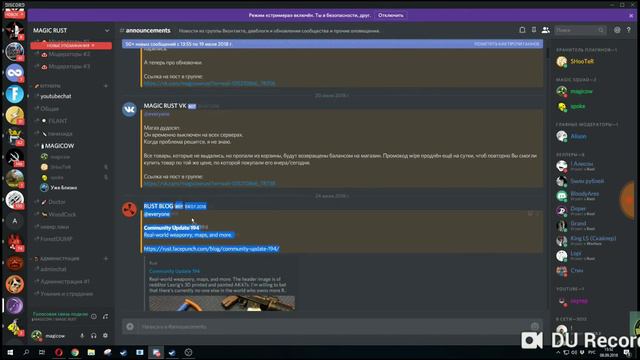Open File Explorer from taskbar
Viewport: 640px width, 360px height.
coord(91,352)
